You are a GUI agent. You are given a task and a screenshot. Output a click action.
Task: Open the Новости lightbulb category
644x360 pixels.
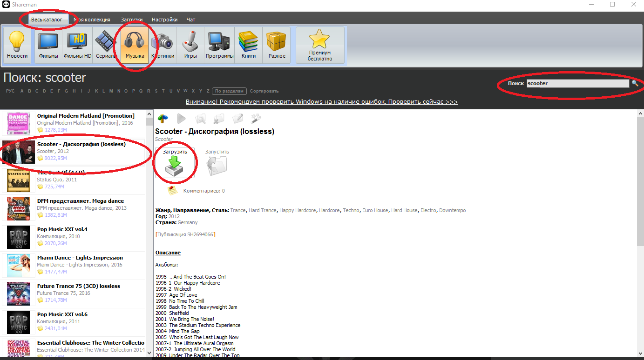point(17,45)
